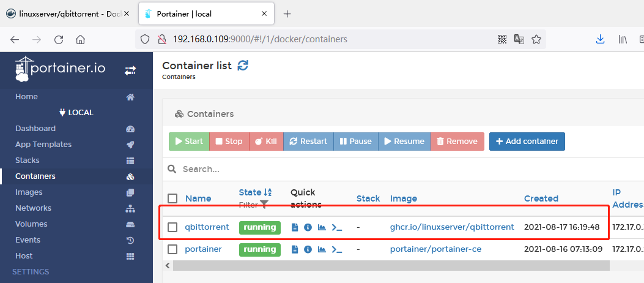The height and width of the screenshot is (283, 644).
Task: Reload the page with browser refresh button
Action: (x=59, y=39)
